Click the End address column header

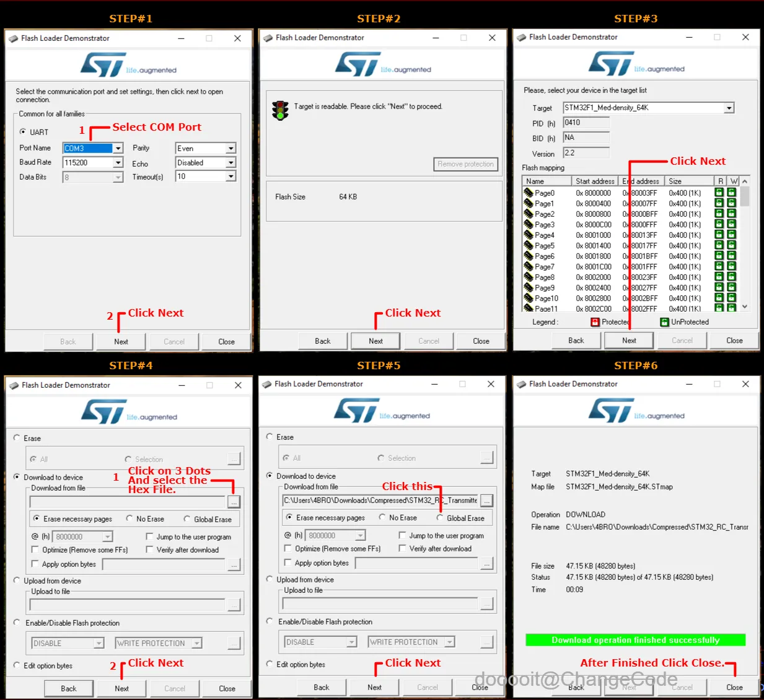(x=641, y=181)
